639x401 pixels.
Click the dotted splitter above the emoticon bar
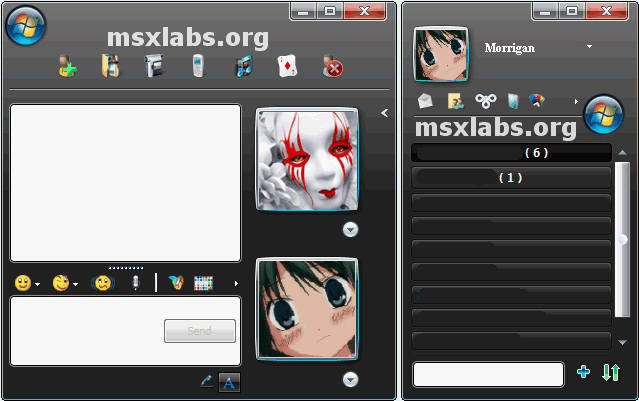tap(126, 268)
